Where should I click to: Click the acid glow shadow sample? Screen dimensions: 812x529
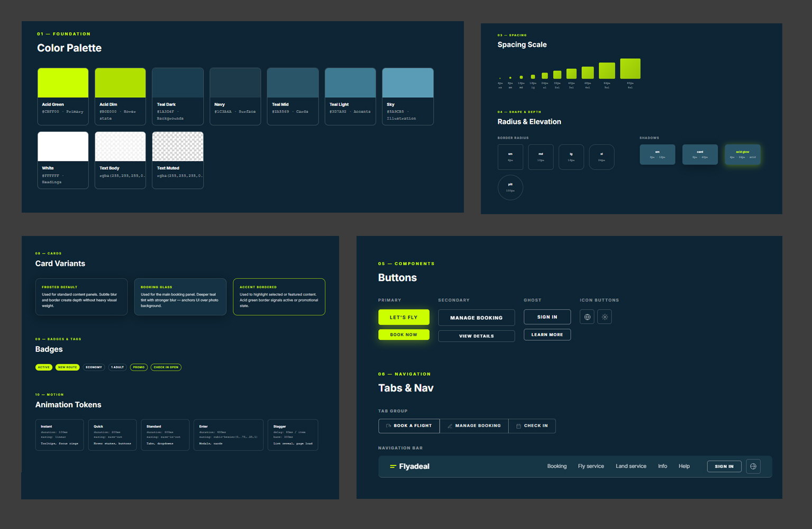click(x=742, y=154)
